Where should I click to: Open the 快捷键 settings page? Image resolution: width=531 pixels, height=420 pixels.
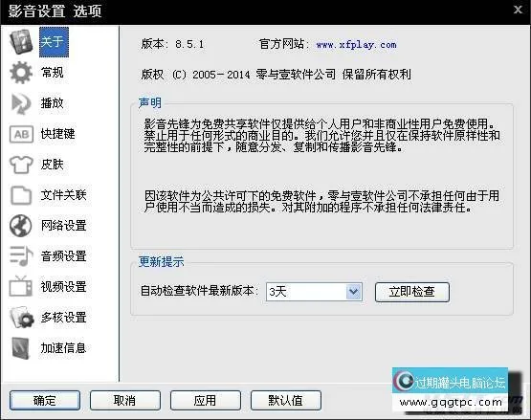(x=58, y=134)
